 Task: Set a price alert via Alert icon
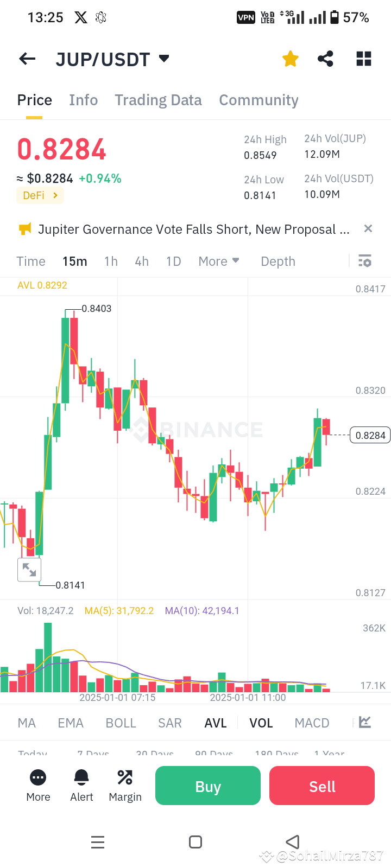[81, 785]
